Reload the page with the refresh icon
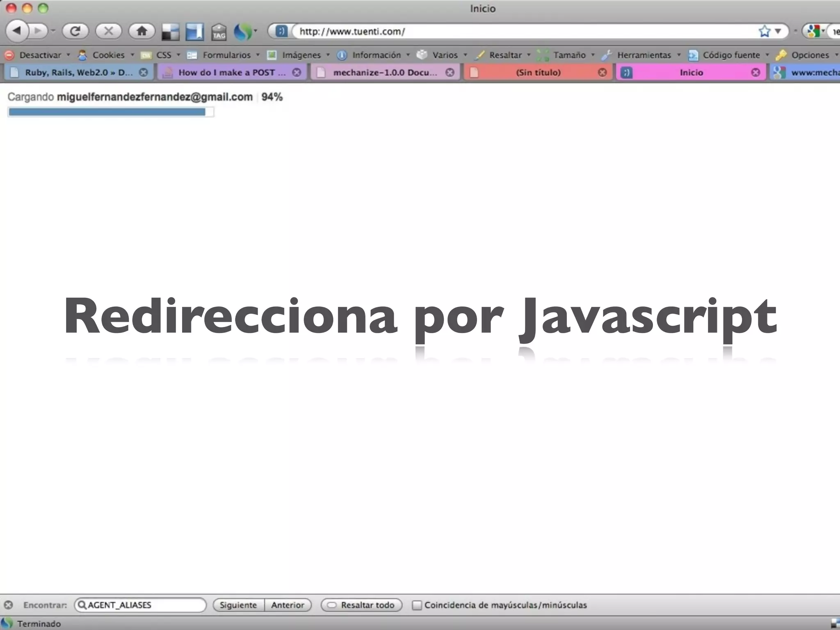840x630 pixels. tap(75, 31)
